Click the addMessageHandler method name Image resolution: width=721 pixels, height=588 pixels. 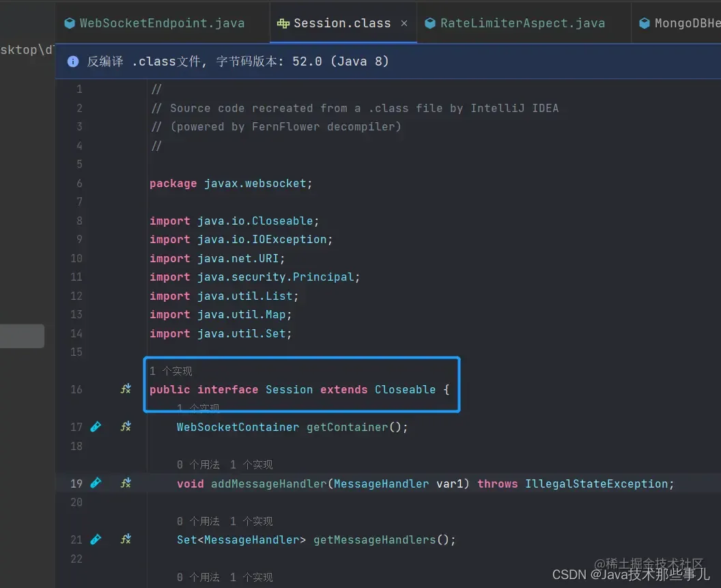268,484
